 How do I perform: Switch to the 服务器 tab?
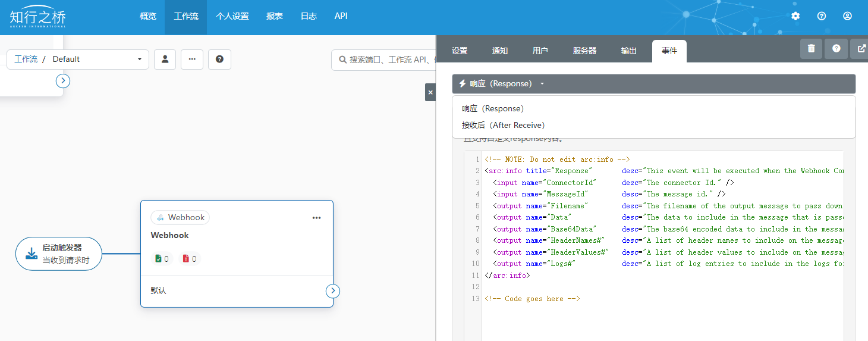(584, 51)
